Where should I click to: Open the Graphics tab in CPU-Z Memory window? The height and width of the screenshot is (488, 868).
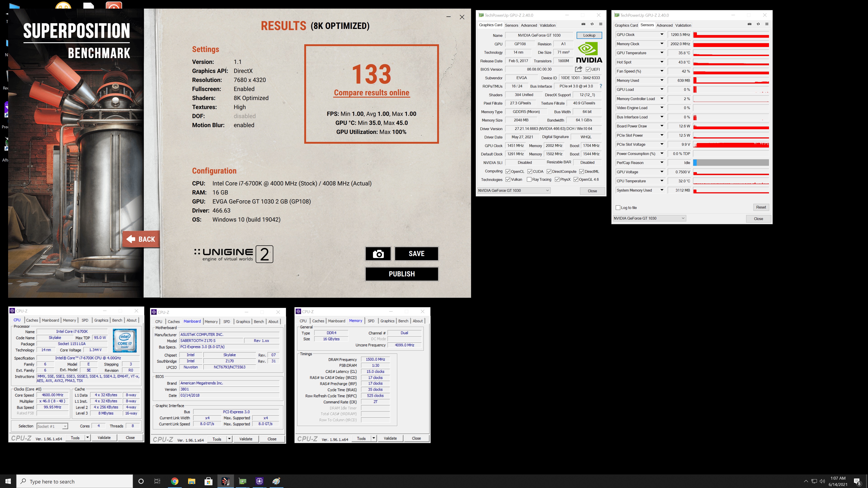387,321
